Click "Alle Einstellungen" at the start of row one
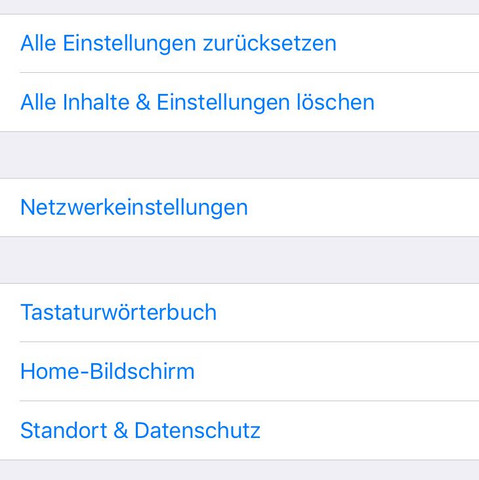 tap(108, 44)
